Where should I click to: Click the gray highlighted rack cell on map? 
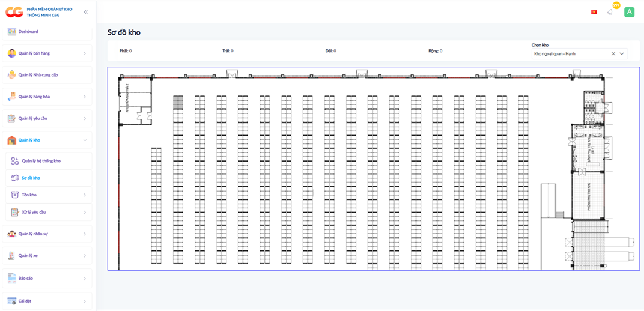pyautogui.click(x=178, y=102)
